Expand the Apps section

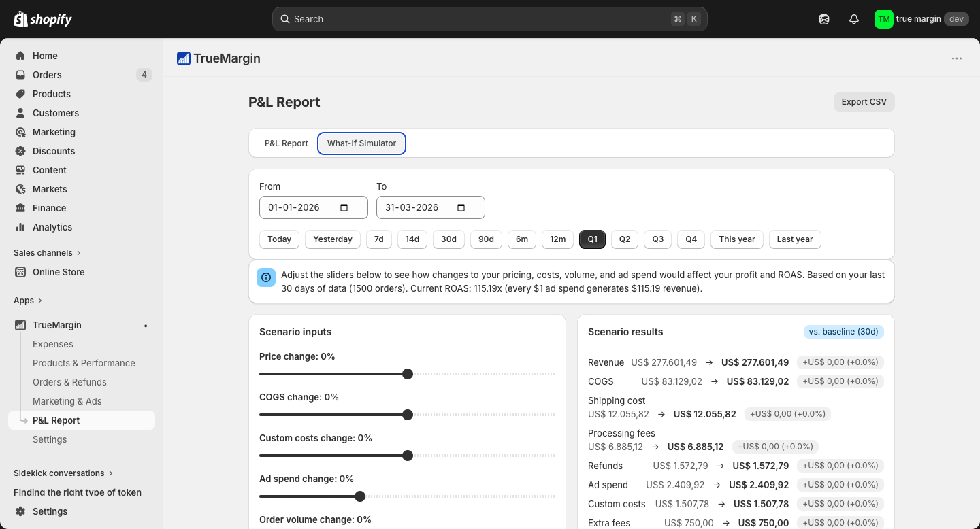28,301
